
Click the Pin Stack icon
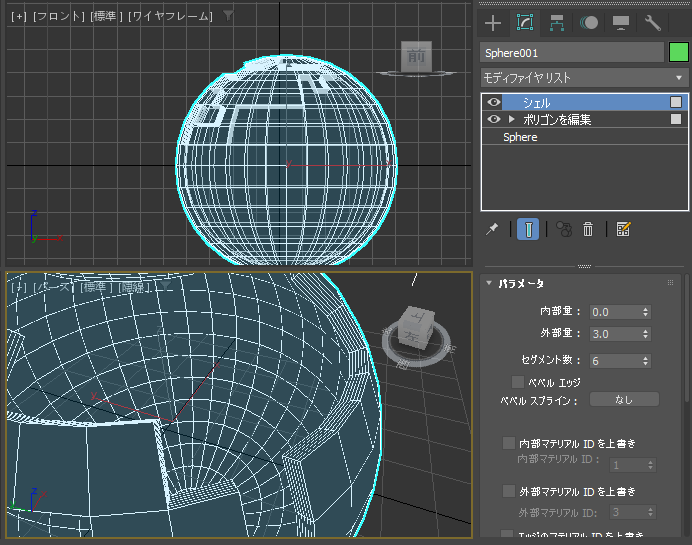pyautogui.click(x=492, y=229)
